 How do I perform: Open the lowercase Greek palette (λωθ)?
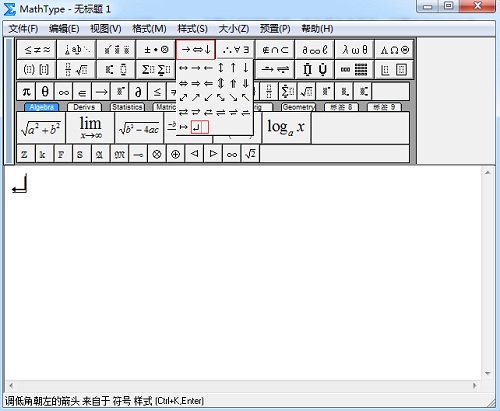(x=354, y=50)
